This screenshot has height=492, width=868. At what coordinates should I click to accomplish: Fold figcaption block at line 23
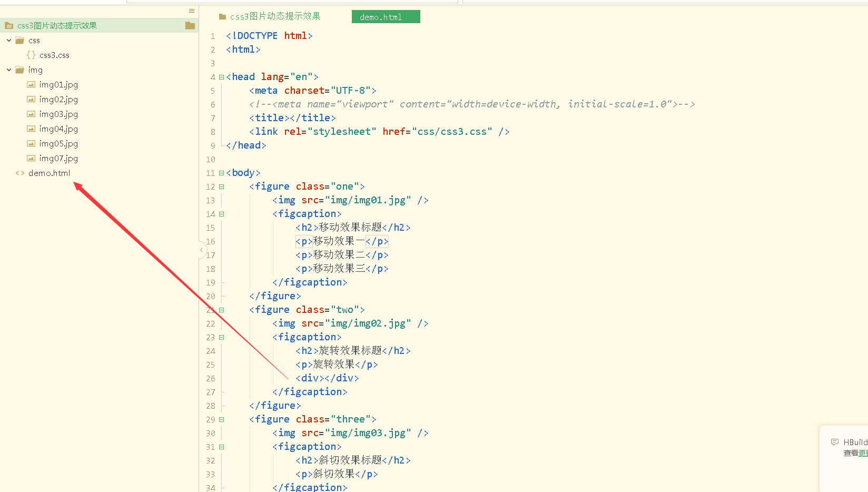(221, 338)
